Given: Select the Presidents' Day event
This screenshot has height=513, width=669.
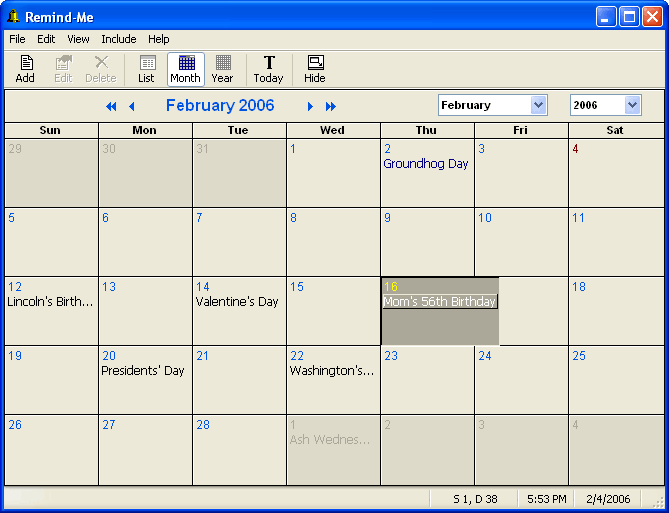Looking at the screenshot, I should click(143, 371).
